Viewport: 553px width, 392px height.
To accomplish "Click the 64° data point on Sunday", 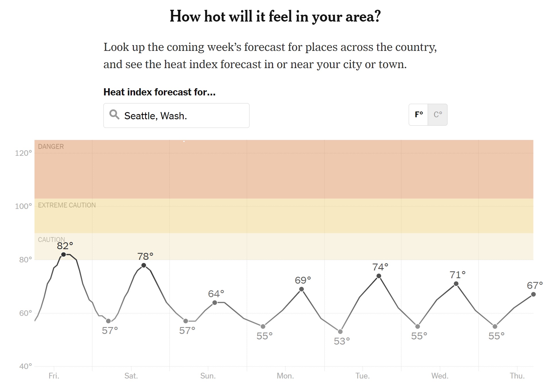I will click(215, 303).
